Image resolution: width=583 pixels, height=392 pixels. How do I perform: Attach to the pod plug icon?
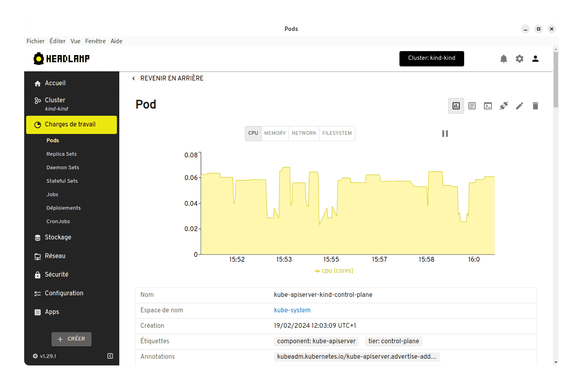[503, 106]
